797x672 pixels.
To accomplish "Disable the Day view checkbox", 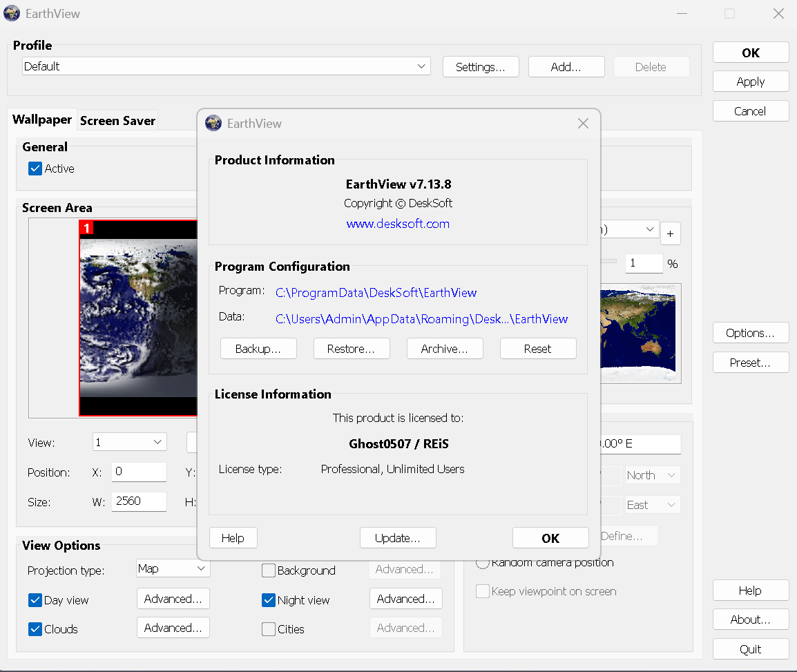I will (x=35, y=599).
